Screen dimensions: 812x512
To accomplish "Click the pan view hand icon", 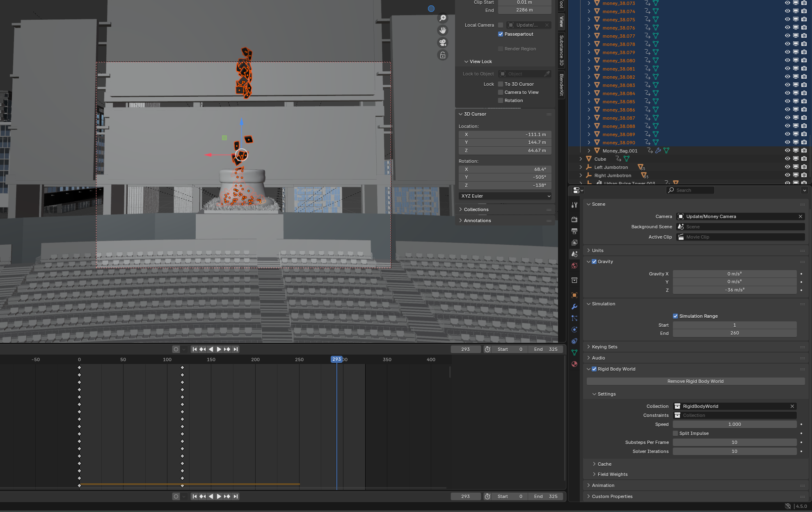I will click(x=443, y=30).
